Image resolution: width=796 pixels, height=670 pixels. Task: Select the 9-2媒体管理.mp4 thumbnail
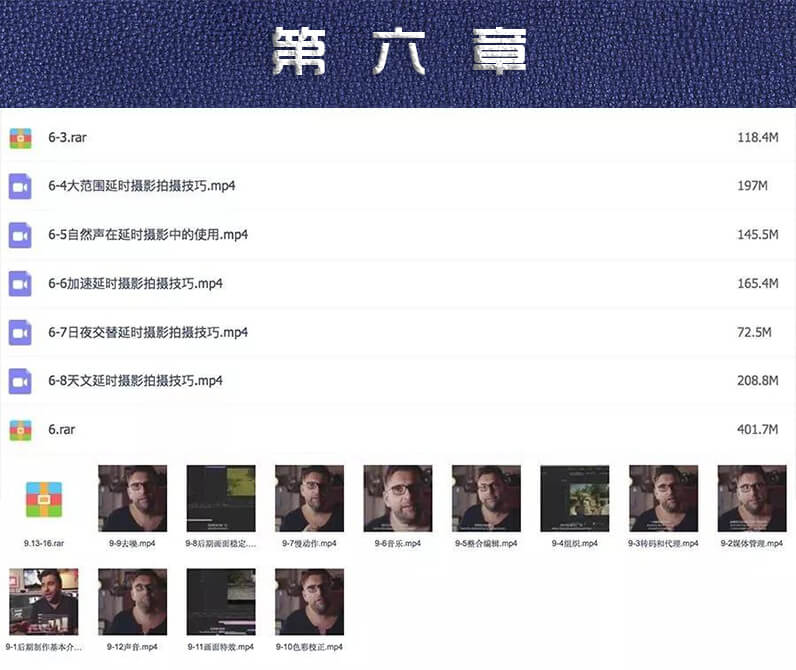click(752, 498)
